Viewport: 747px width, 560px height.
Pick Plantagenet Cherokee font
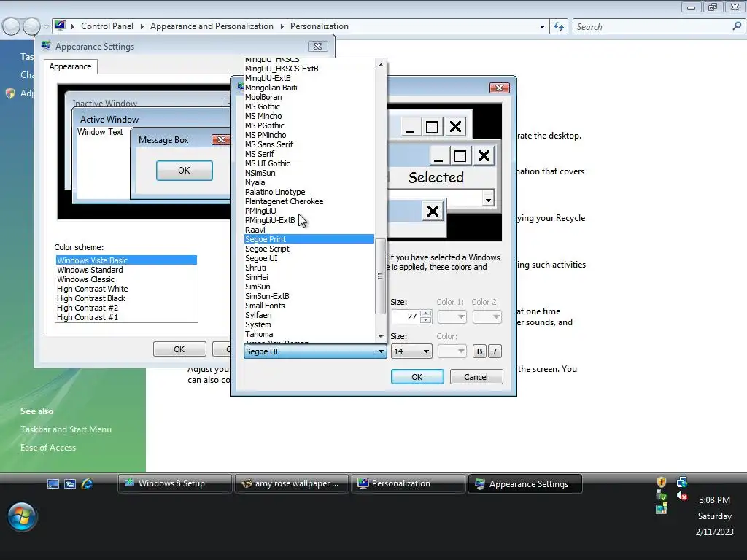coord(309,201)
